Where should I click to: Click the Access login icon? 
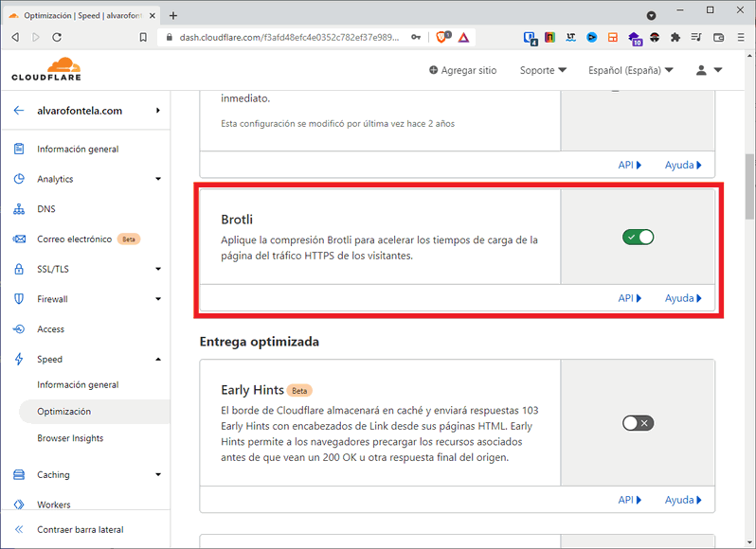[x=19, y=328]
